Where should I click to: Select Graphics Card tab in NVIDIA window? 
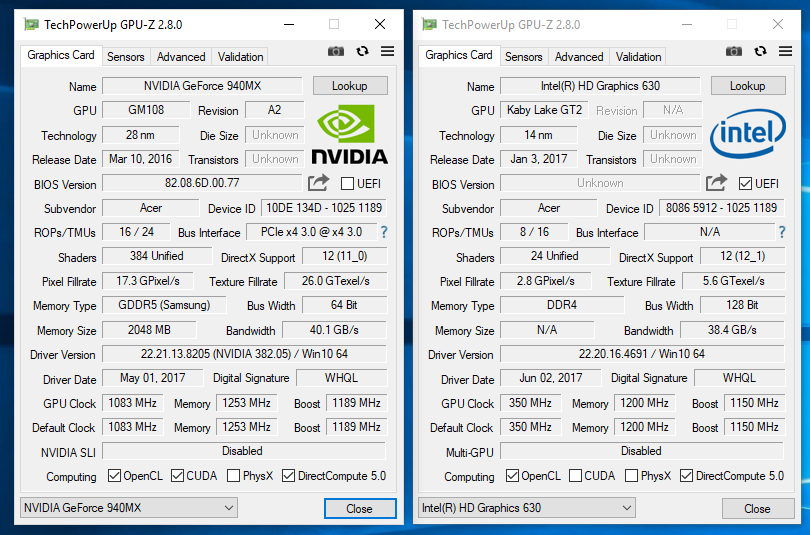[x=60, y=55]
